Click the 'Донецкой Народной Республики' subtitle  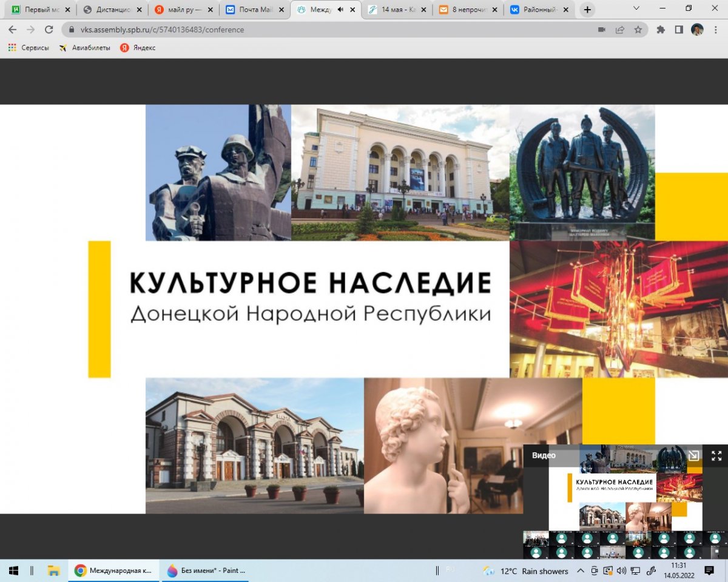click(310, 314)
